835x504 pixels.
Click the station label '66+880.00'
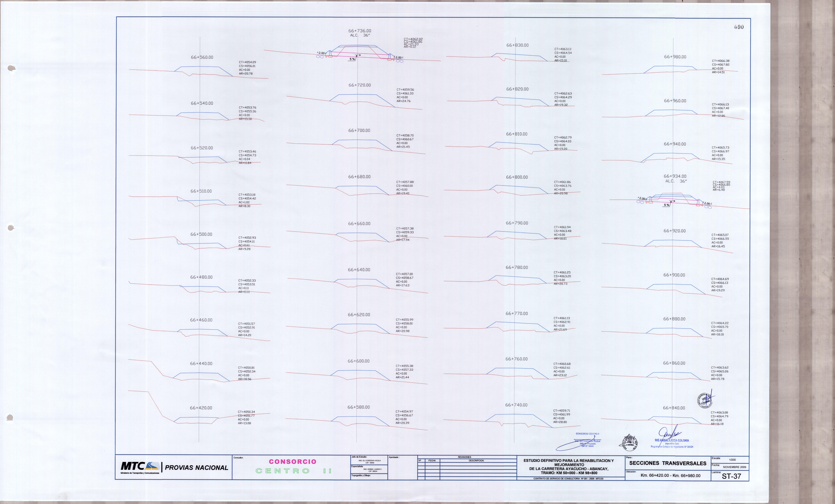click(x=674, y=319)
